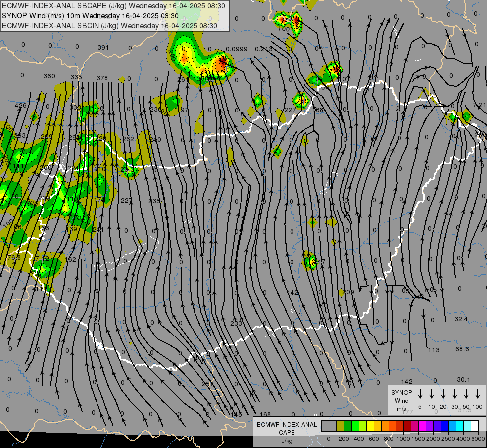The image size is (487, 448).
Task: Click the 68.6 value on the map
Action: pos(462,349)
